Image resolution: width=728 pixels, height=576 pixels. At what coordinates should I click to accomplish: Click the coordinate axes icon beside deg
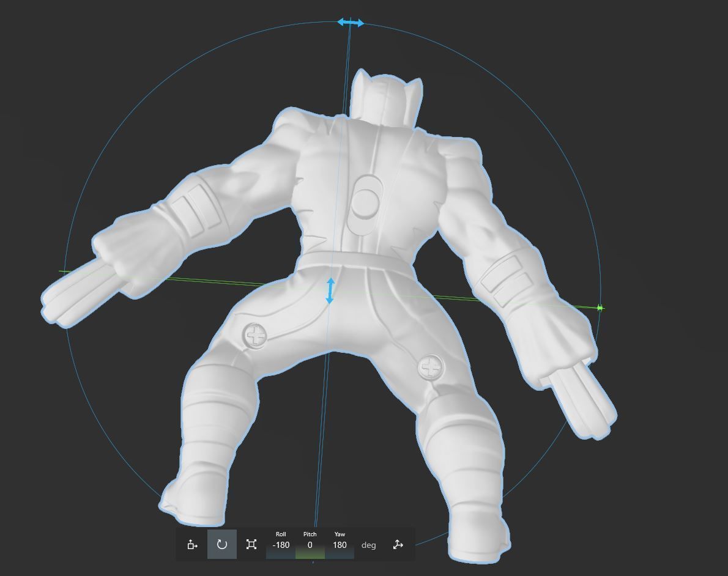pos(398,544)
